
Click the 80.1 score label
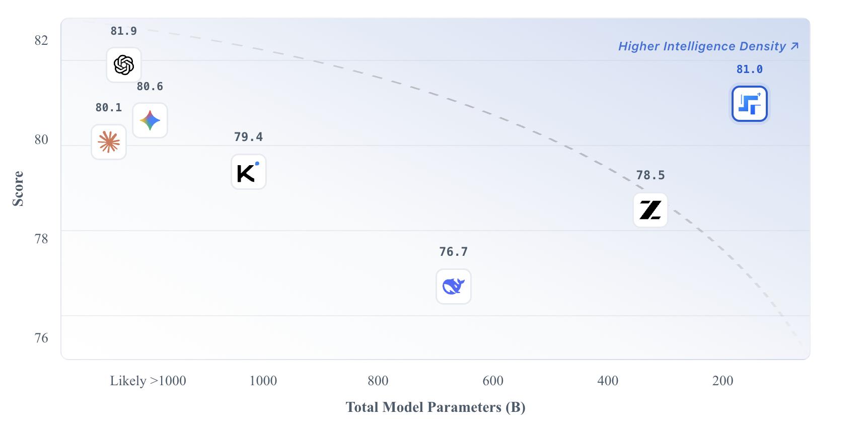tap(109, 108)
